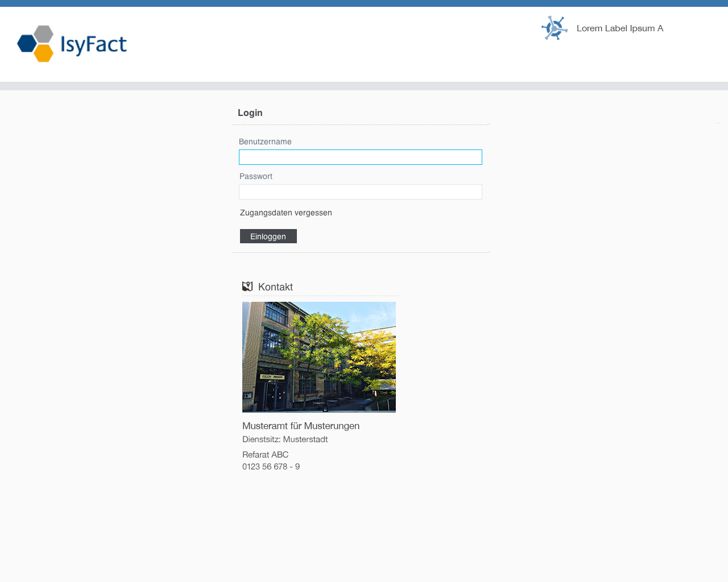Click the Musteramt für Musterungen title
The height and width of the screenshot is (582, 728).
coord(301,426)
